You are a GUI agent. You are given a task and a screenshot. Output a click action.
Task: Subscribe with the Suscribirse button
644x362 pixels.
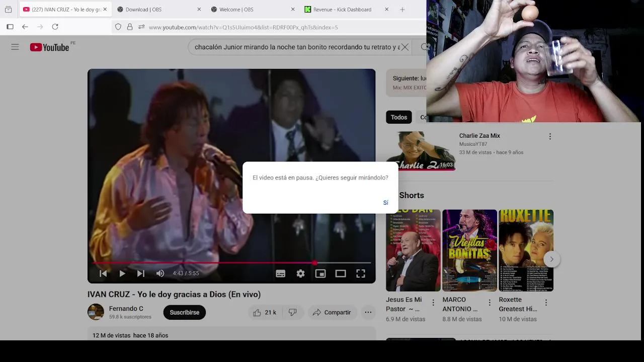coord(184,312)
